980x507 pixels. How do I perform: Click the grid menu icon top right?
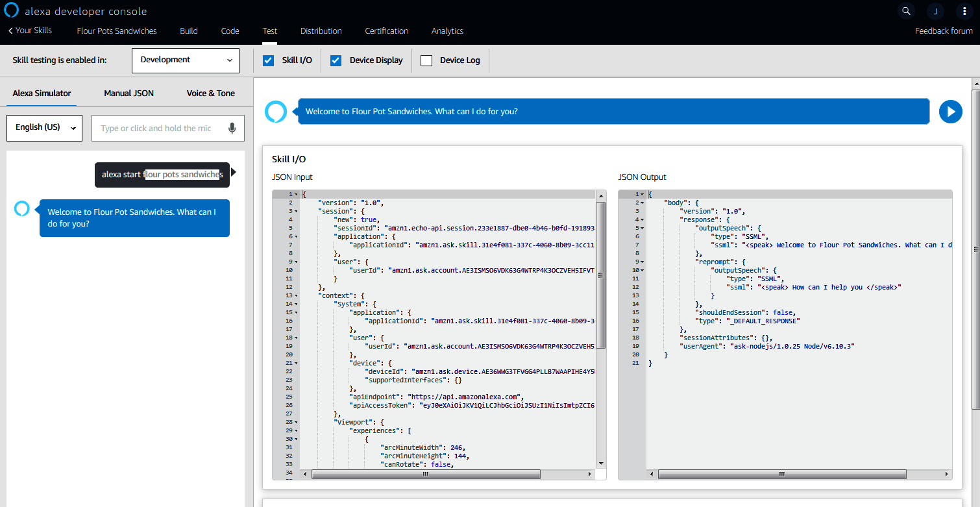click(964, 11)
